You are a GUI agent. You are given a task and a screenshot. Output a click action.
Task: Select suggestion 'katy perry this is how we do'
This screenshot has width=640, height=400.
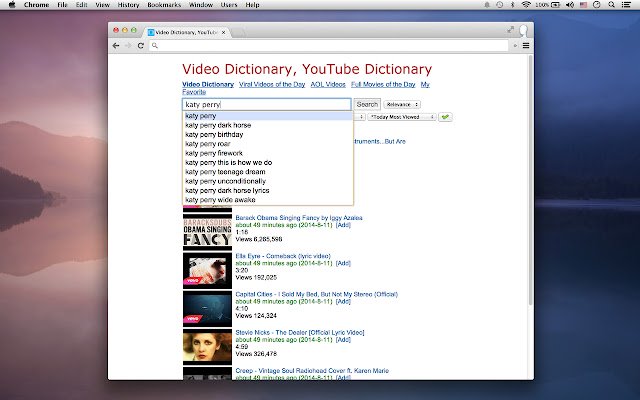[268, 163]
